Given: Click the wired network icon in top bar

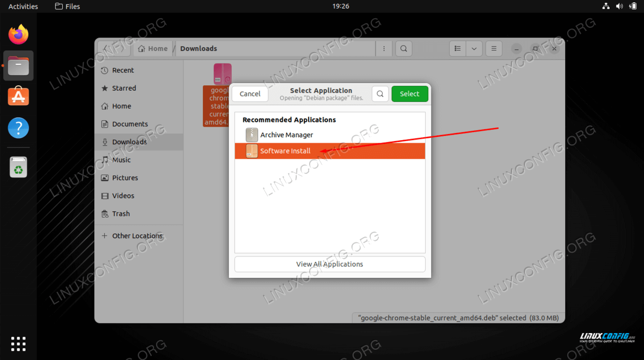Looking at the screenshot, I should pyautogui.click(x=606, y=6).
